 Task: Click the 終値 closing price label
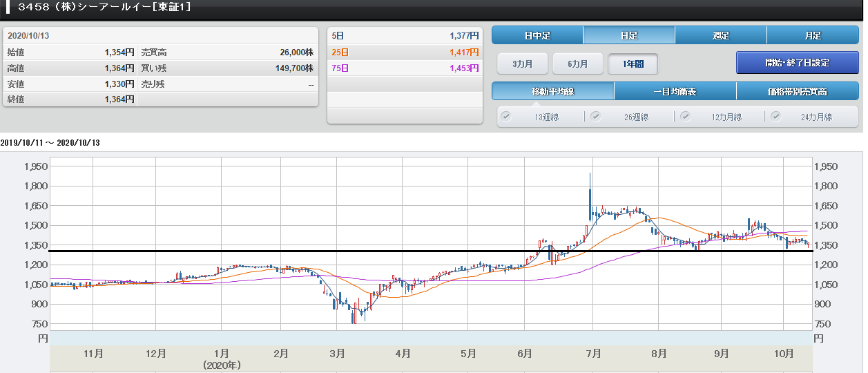pyautogui.click(x=15, y=99)
